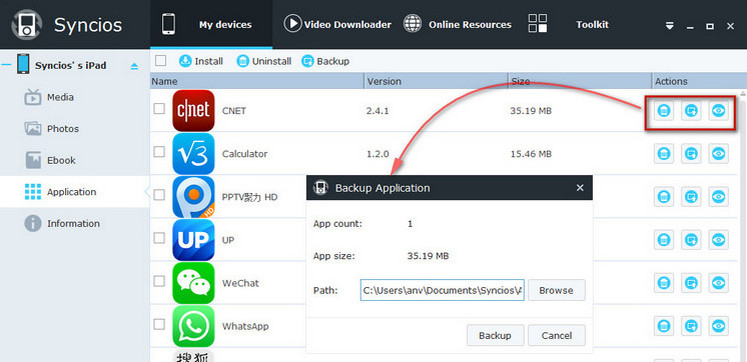Collapse the Syncios' s iPad device tree
The height and width of the screenshot is (362, 747).
tap(7, 65)
